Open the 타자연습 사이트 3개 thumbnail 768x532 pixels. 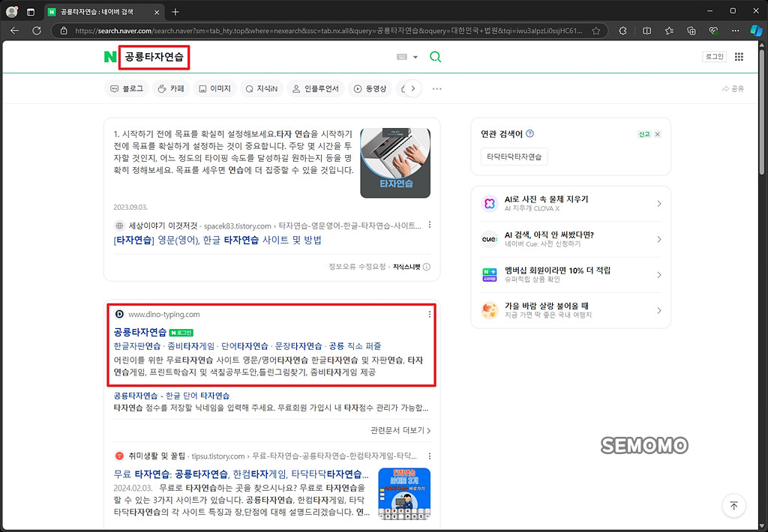coord(404,493)
